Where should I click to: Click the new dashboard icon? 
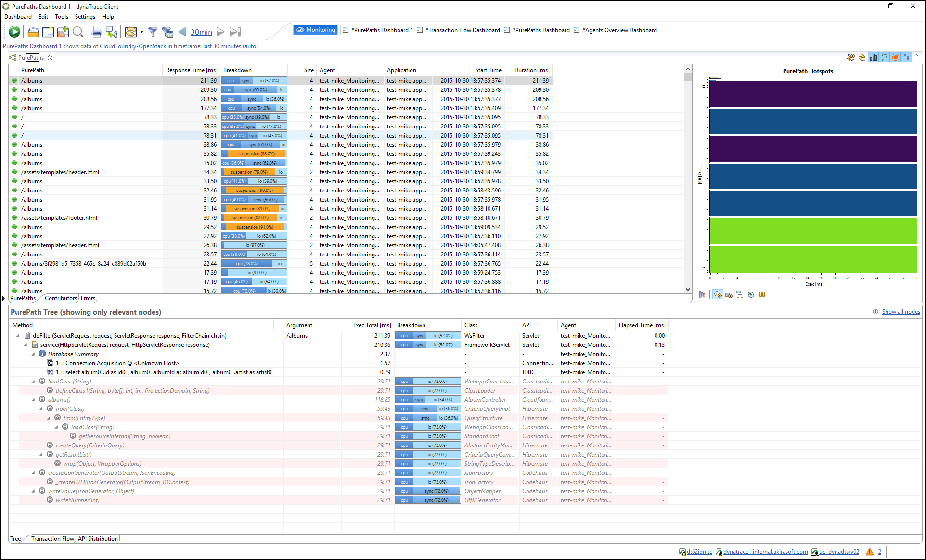click(x=48, y=32)
